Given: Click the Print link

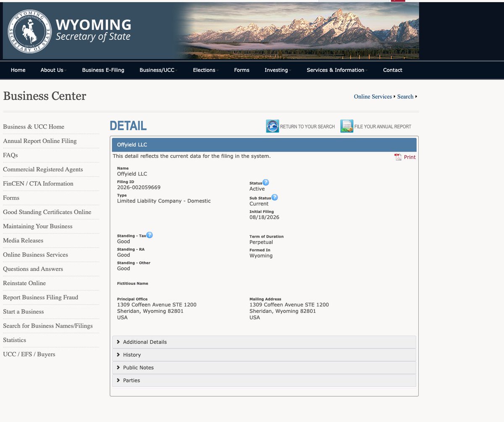Looking at the screenshot, I should tap(410, 157).
